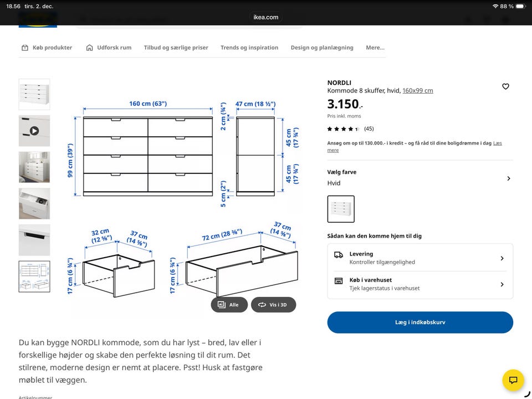This screenshot has height=399, width=532.
Task: Open the Mere... menu
Action: coord(375,48)
